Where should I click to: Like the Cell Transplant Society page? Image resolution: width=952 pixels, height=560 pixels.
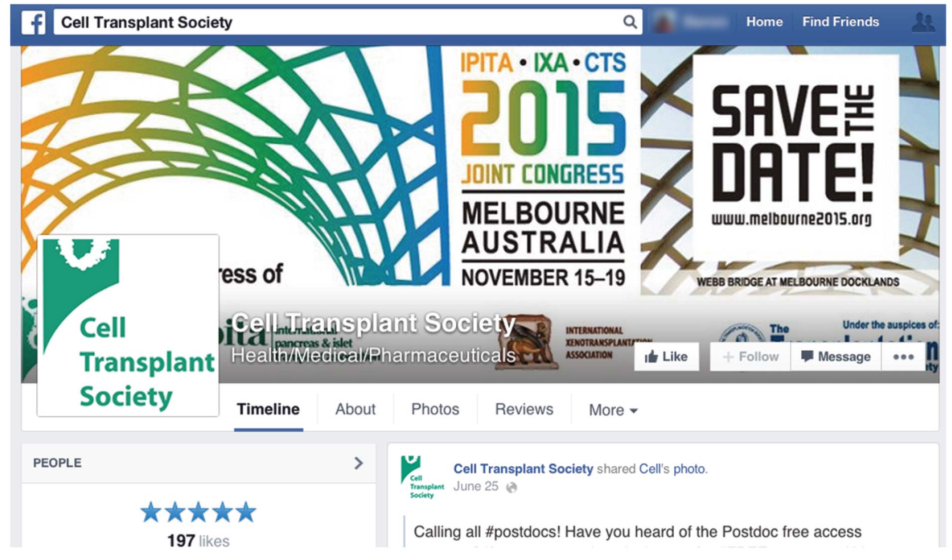666,357
